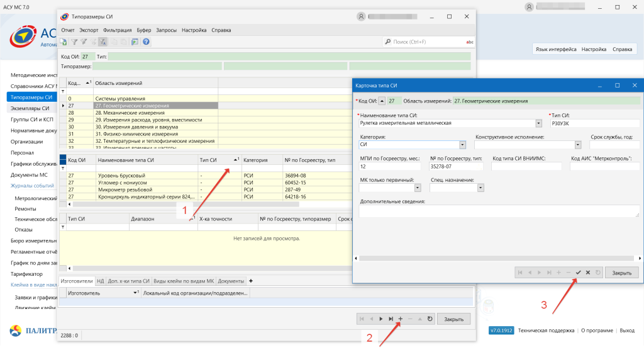Open Справка menu in Типоразмеры СИ window
Screen dimensions: 644x350
tap(221, 30)
